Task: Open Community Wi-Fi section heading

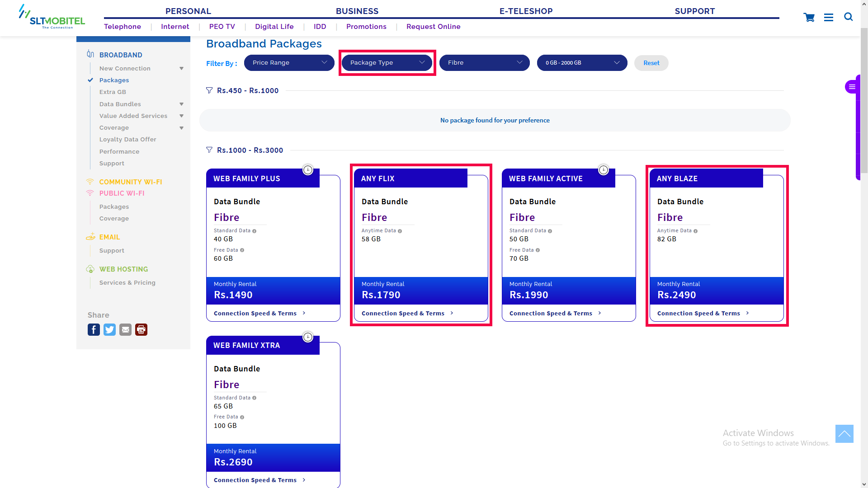Action: pyautogui.click(x=131, y=182)
